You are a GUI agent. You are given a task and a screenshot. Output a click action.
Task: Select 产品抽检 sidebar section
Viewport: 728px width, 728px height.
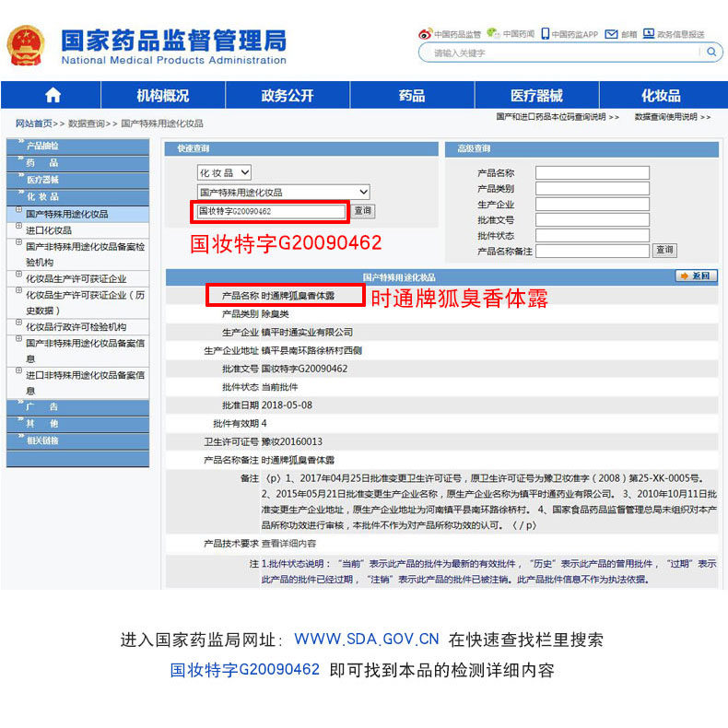(78, 146)
